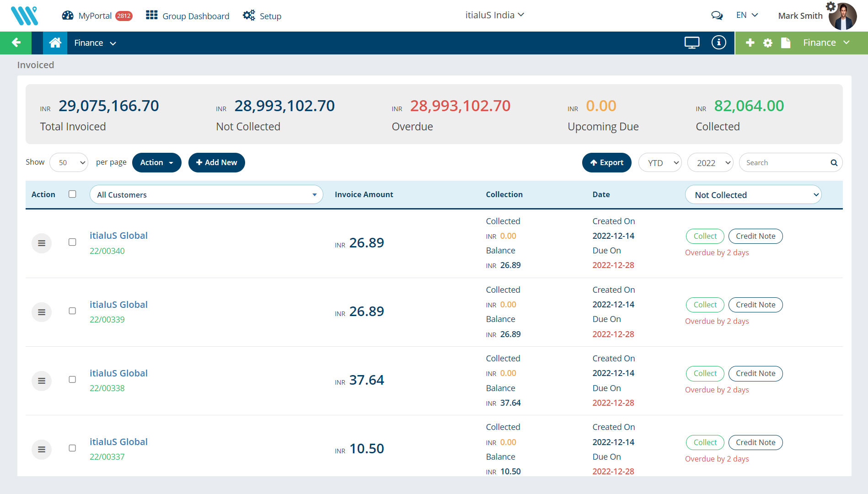Screen dimensions: 868x494
Task: Click the green back arrow icon
Action: [16, 43]
